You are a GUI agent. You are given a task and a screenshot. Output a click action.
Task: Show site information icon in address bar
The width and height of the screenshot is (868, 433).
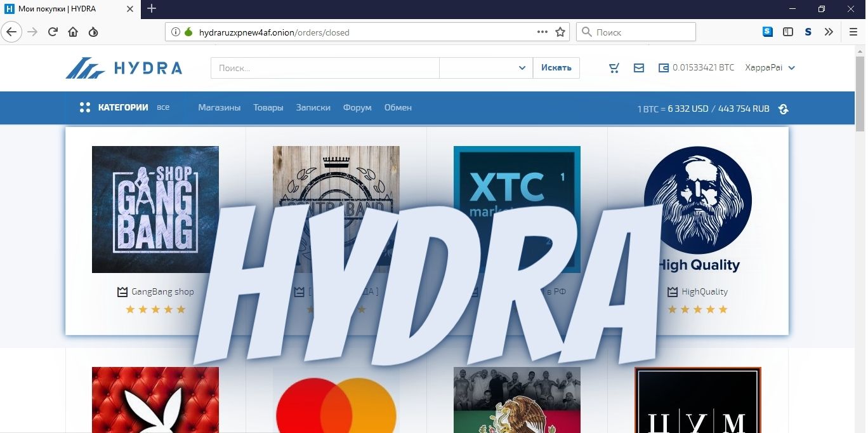176,32
